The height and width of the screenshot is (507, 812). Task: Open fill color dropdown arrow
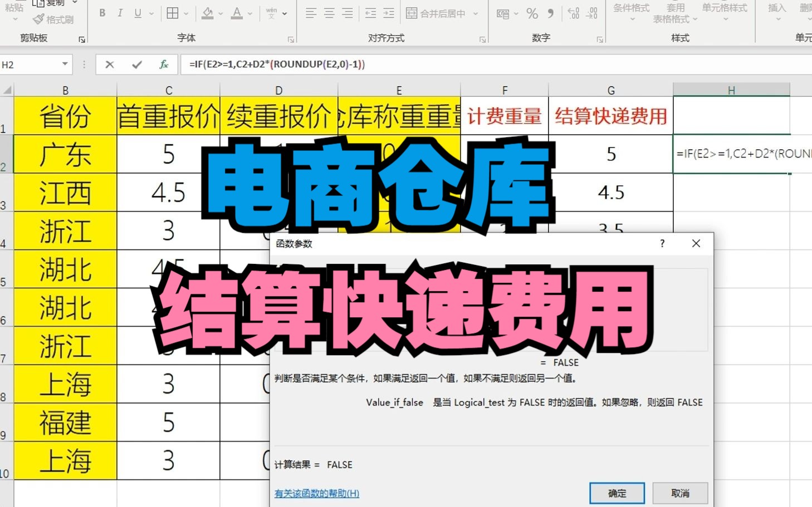tap(221, 13)
